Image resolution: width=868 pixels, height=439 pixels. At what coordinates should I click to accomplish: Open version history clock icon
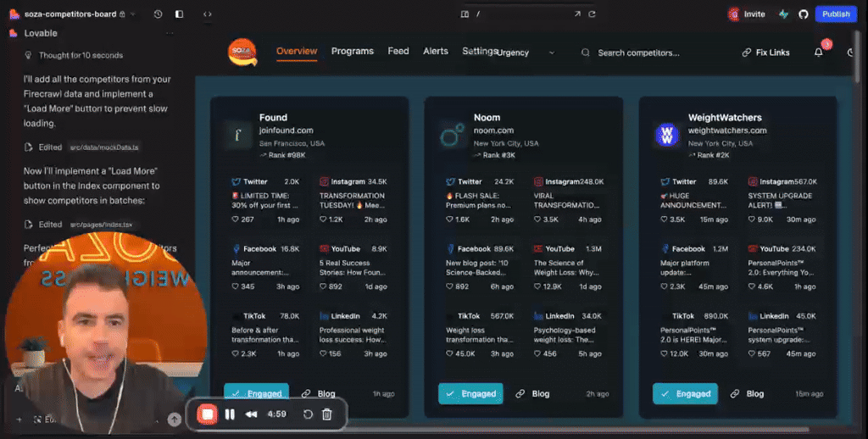tap(158, 14)
